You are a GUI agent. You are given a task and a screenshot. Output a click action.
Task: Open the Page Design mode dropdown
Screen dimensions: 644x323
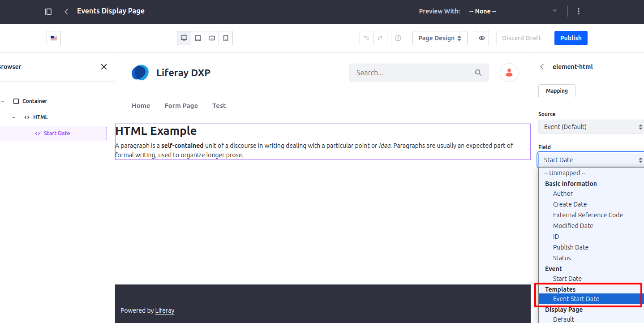click(440, 38)
